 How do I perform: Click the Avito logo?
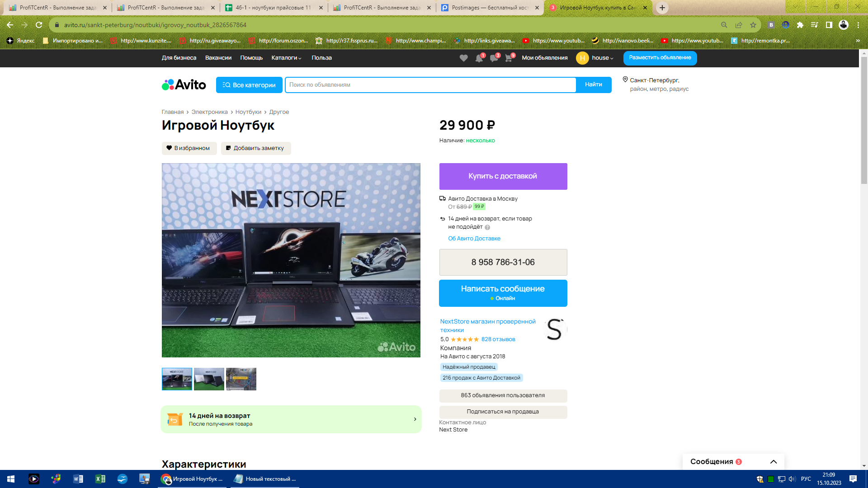click(x=184, y=85)
